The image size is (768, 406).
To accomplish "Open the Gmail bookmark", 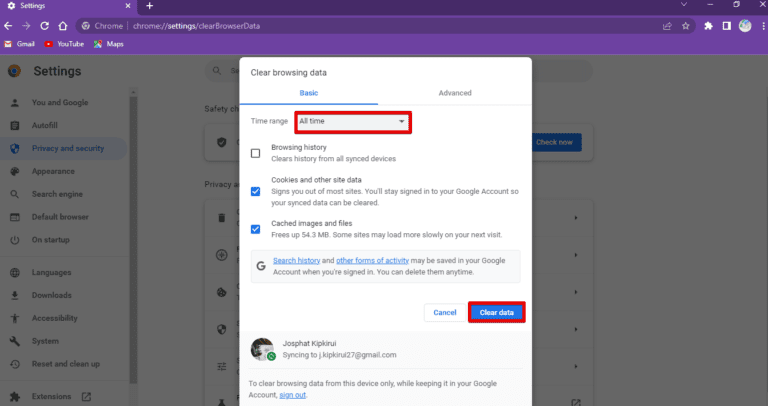I will [x=21, y=44].
